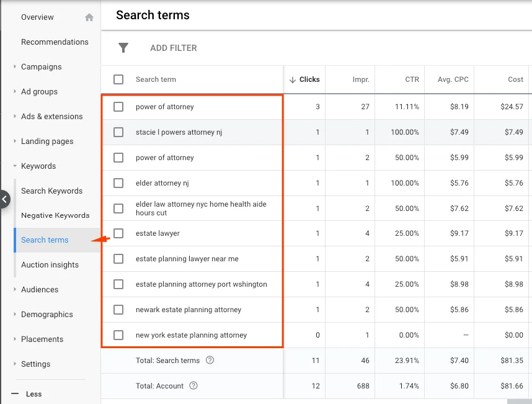Collapse the Keywords section arrow
This screenshot has width=532, height=404.
15,166
